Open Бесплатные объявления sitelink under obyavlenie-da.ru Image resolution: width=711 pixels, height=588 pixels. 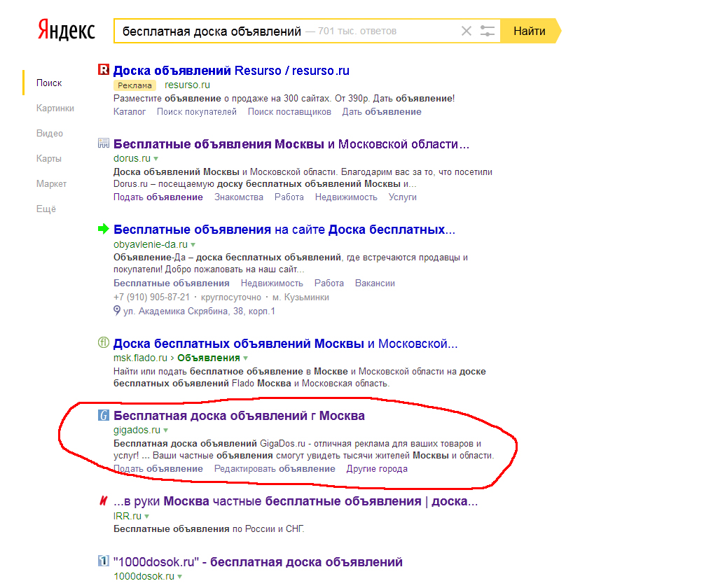[x=172, y=283]
